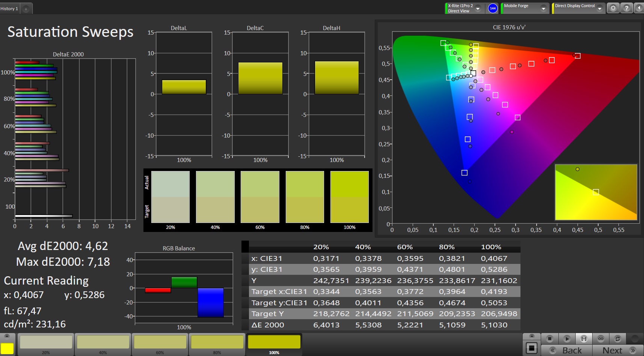The height and width of the screenshot is (356, 644).
Task: Stop the measurement with the stop icon
Action: pyautogui.click(x=550, y=339)
